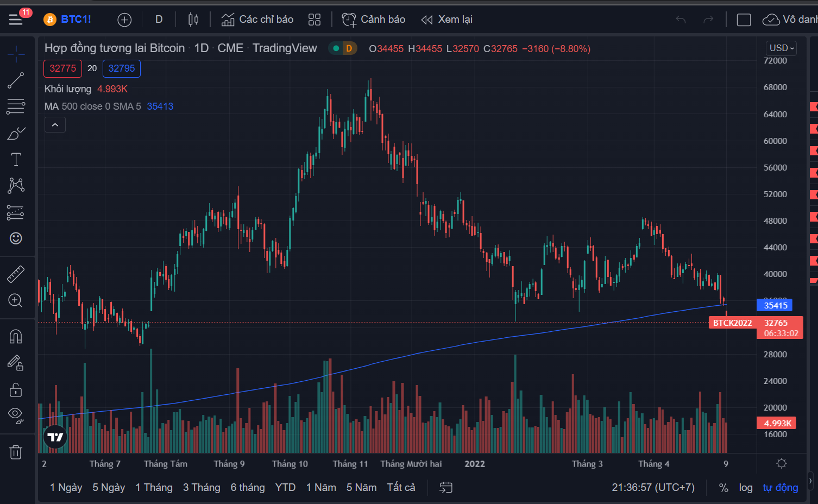Toggle hide all drawings eye icon

(16, 415)
